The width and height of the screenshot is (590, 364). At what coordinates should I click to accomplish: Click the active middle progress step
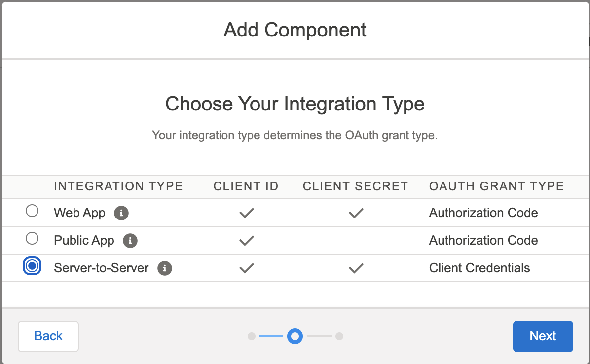pyautogui.click(x=295, y=336)
